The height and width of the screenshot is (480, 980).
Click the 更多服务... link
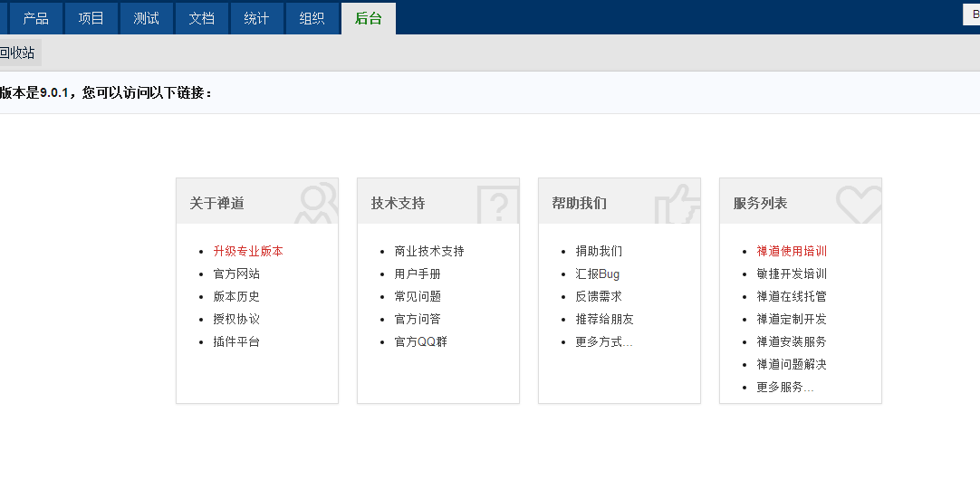tap(785, 387)
